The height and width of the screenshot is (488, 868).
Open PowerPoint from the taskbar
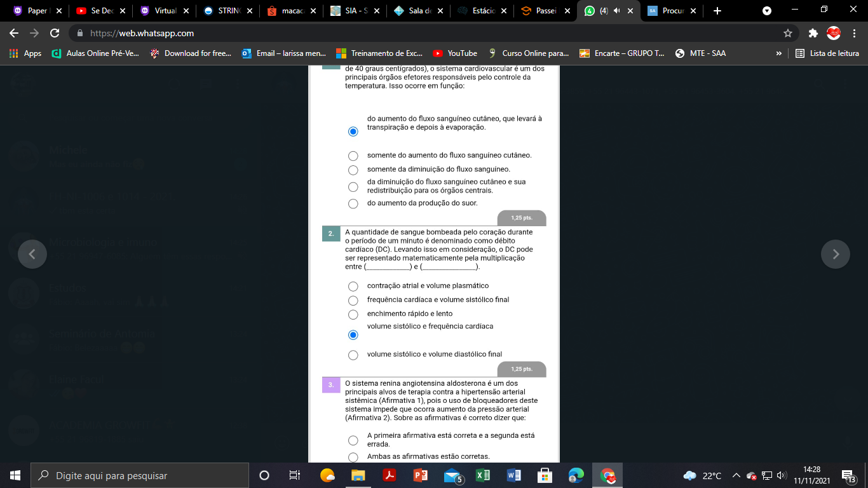tap(421, 475)
